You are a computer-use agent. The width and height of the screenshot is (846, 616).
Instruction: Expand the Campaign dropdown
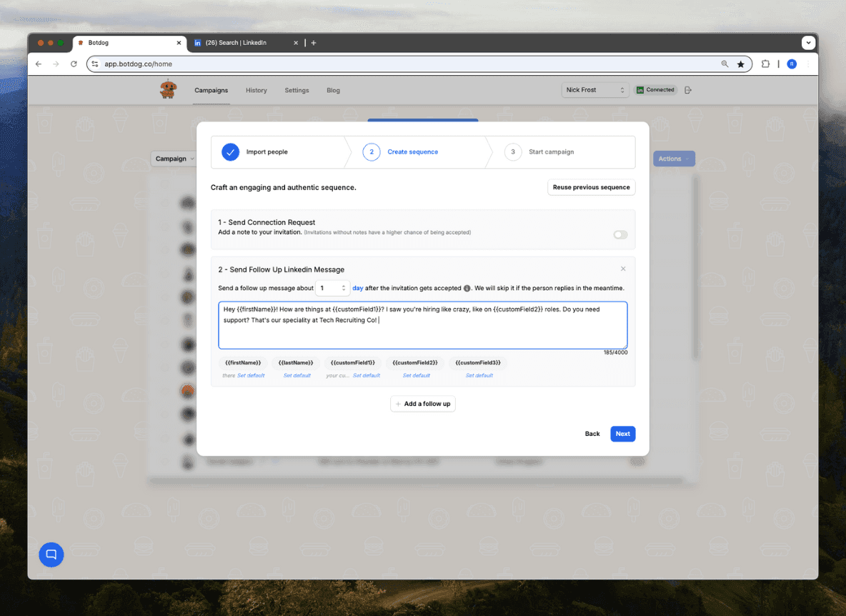(x=174, y=158)
